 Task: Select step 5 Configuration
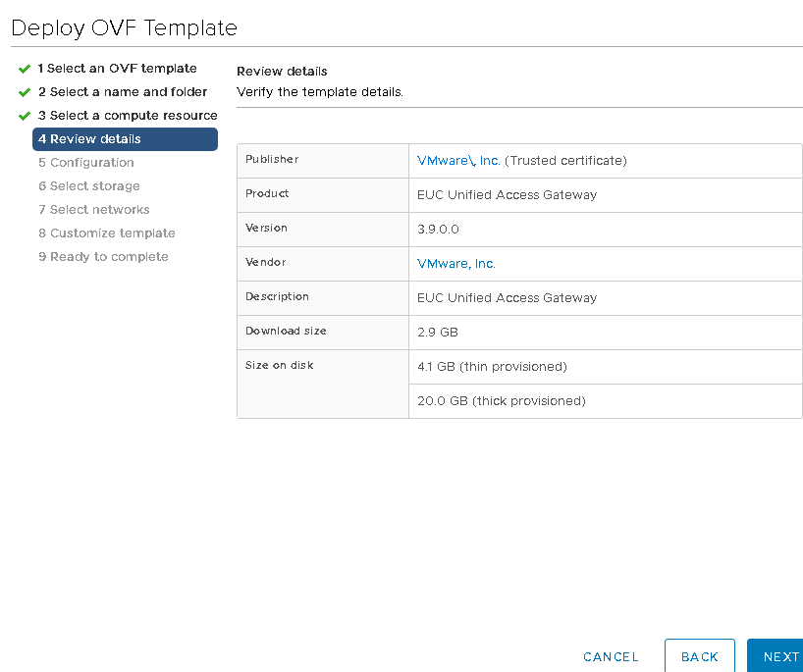coord(86,162)
